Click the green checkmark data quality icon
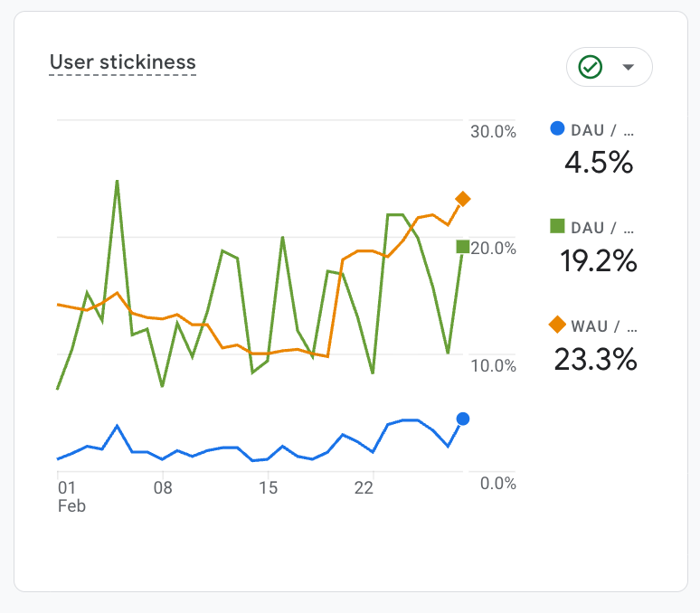The height and width of the screenshot is (613, 700). (591, 67)
